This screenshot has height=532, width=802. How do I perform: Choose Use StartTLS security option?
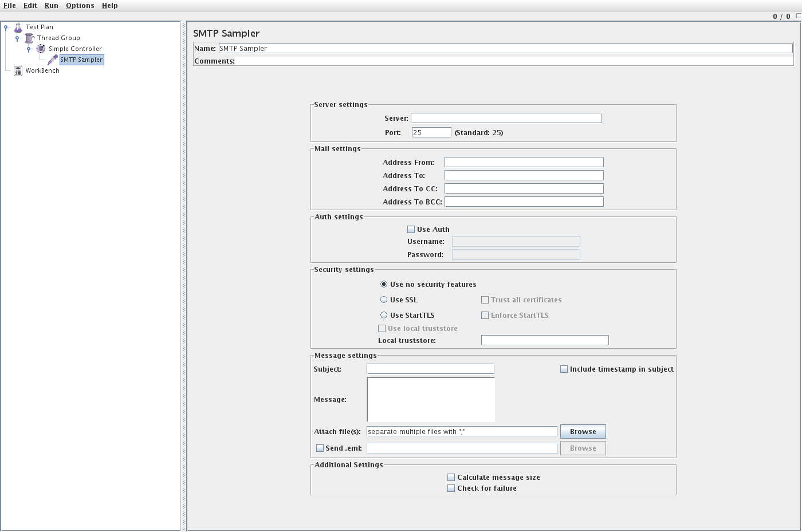tap(383, 315)
